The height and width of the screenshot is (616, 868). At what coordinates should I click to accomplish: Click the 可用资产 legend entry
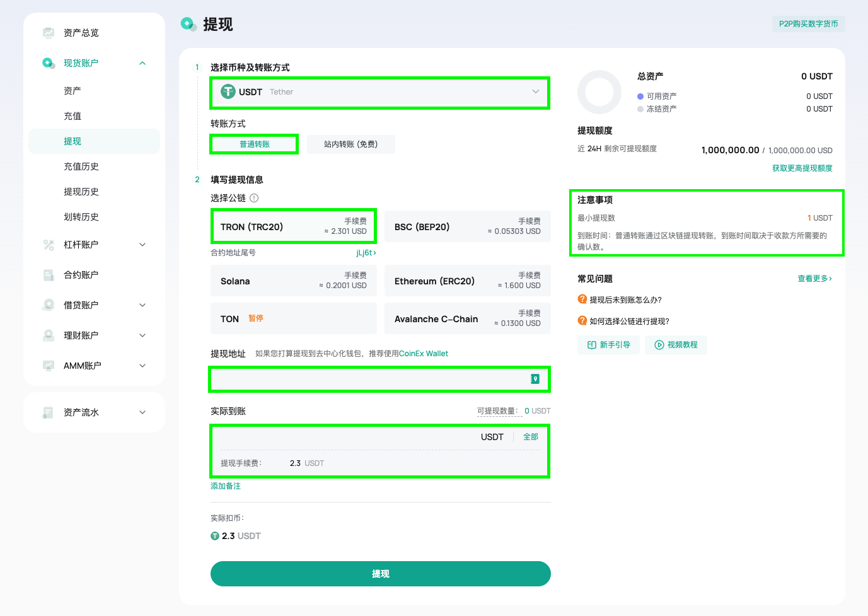click(x=657, y=96)
